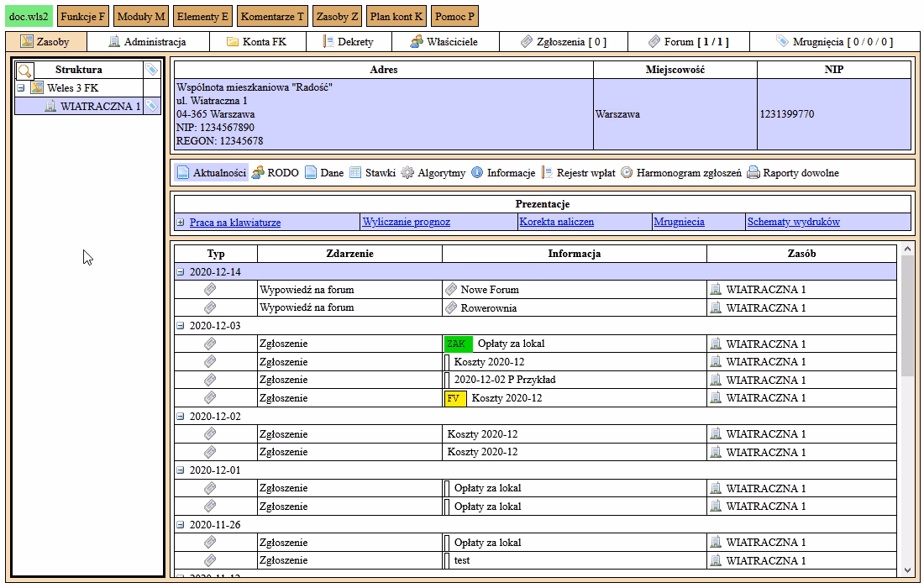Collapse the 2020-12-02 date group
924x588 pixels.
pos(180,417)
